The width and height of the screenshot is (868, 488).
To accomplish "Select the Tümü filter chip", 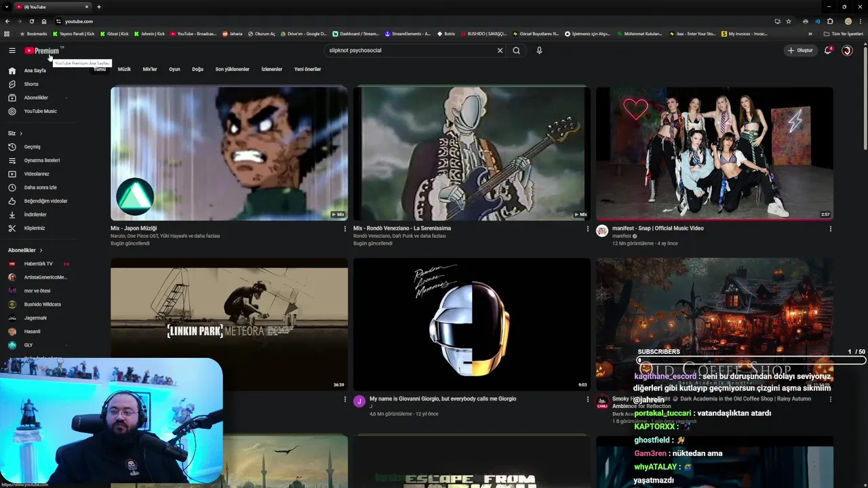I will [100, 69].
